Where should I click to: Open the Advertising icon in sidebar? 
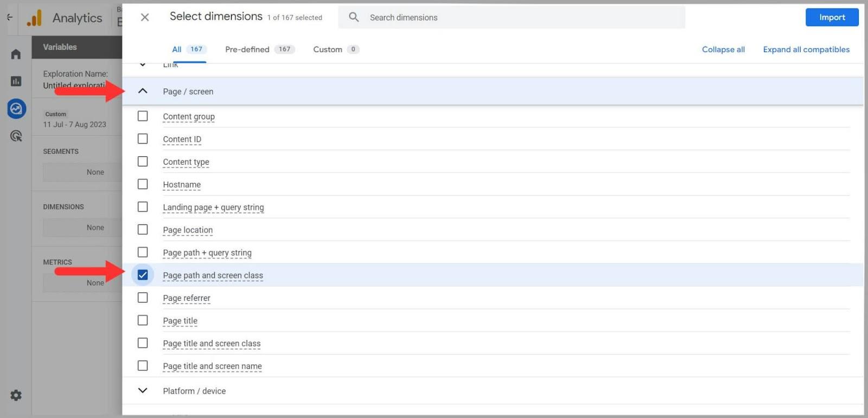[16, 136]
